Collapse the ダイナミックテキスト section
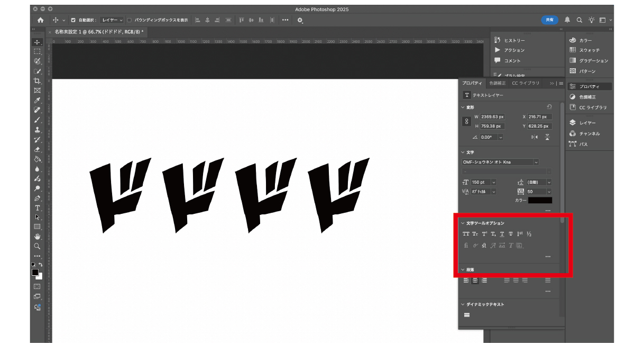 point(463,304)
